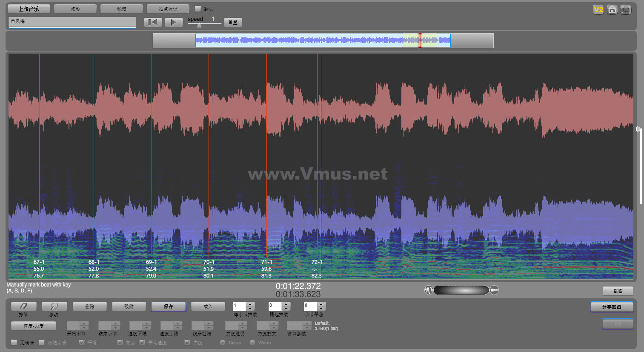644x352 pixels.
Task: Decrease the 弱起拍数 pickup-beats stepper
Action: coord(286,309)
